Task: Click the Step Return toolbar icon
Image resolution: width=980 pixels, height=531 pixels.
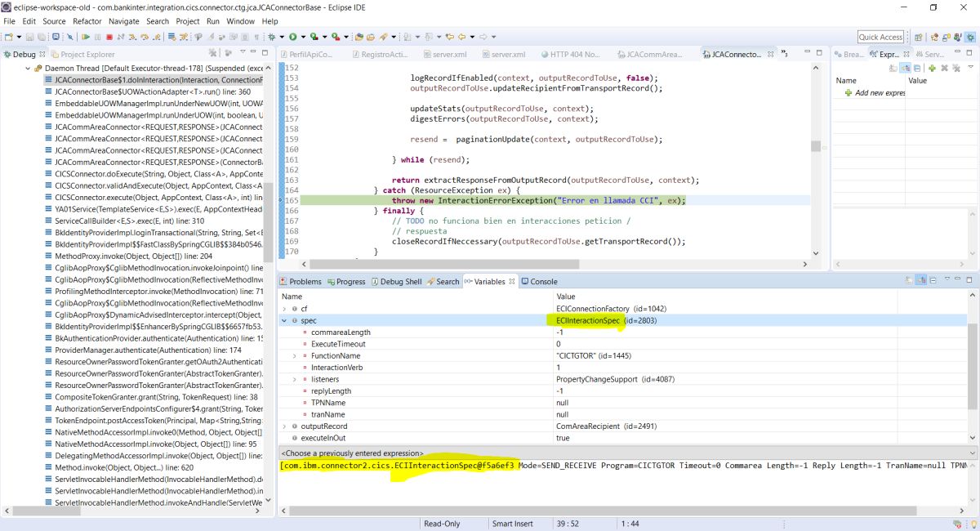Action: click(156, 37)
